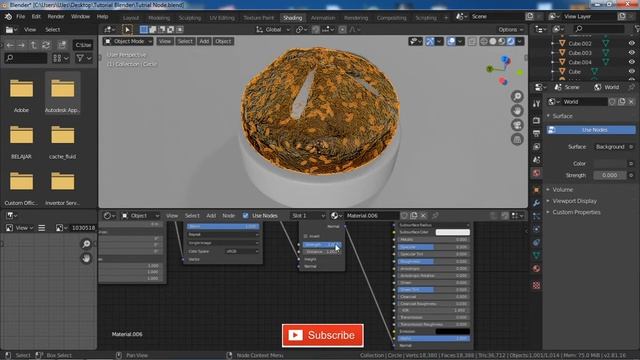Open Object properties tab icon

(536, 190)
